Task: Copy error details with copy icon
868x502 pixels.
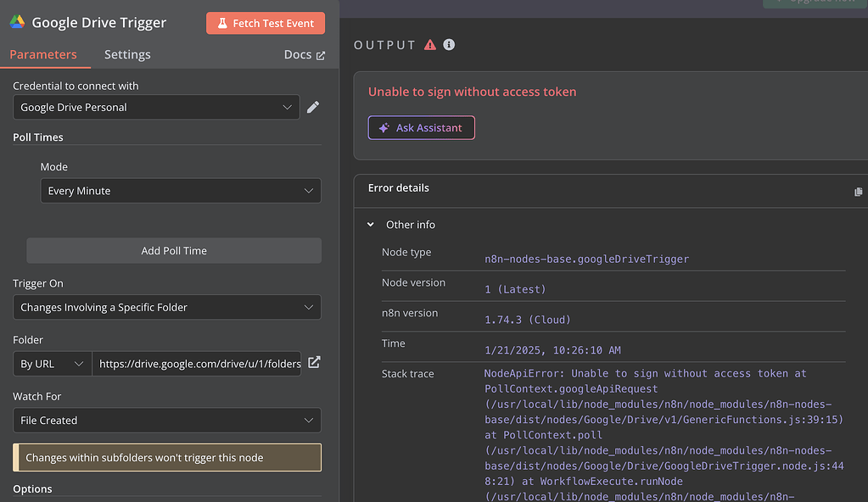Action: point(858,192)
